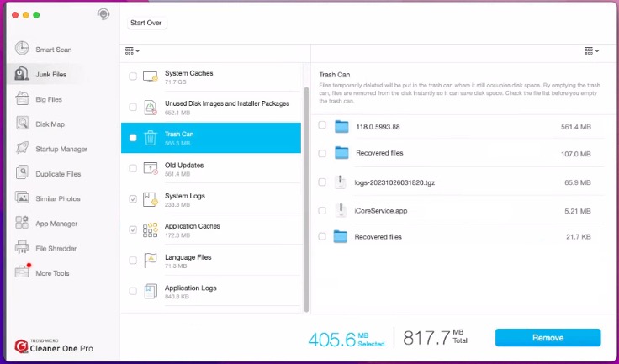
Task: Click the More Tools toolbox icon
Action: 22,272
